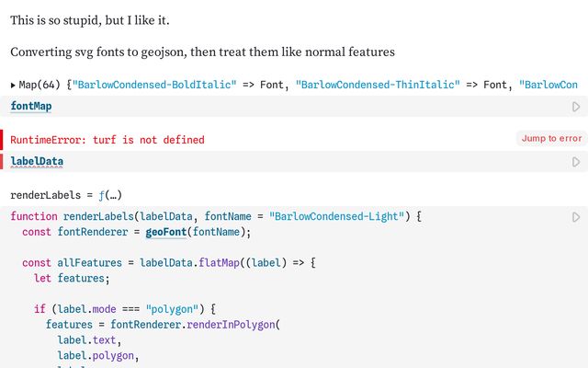Click the "This is so stupid" text
The image size is (588, 368).
coord(90,19)
